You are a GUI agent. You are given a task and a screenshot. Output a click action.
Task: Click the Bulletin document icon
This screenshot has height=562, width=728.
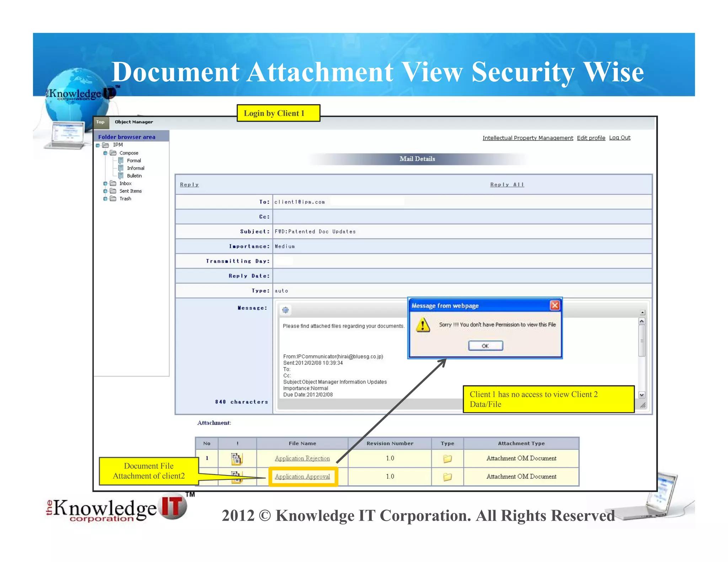point(121,176)
